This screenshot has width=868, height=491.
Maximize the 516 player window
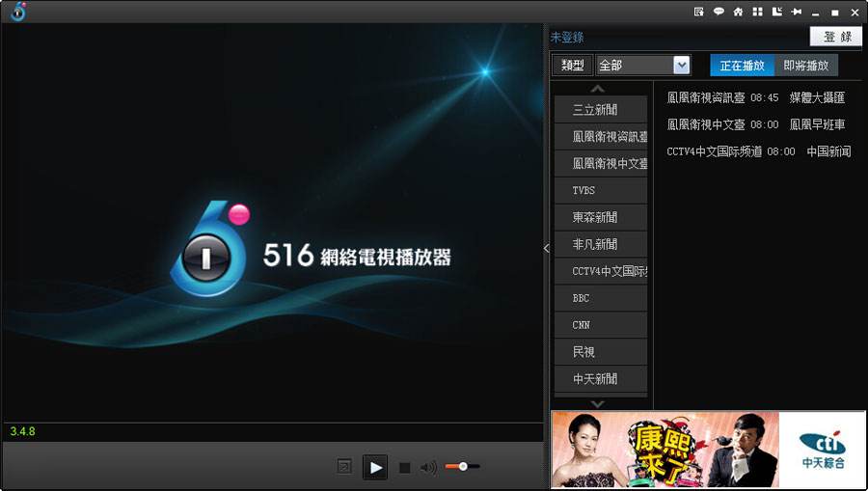click(x=835, y=13)
